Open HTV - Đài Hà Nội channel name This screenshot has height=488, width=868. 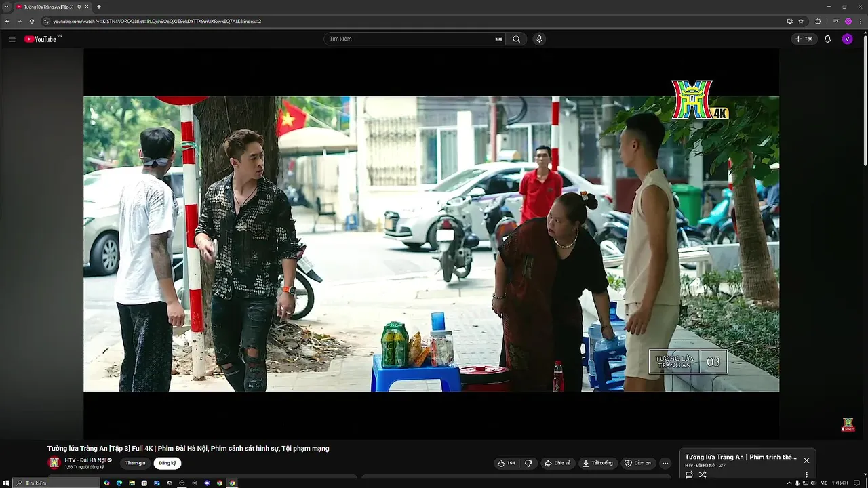pos(85,460)
